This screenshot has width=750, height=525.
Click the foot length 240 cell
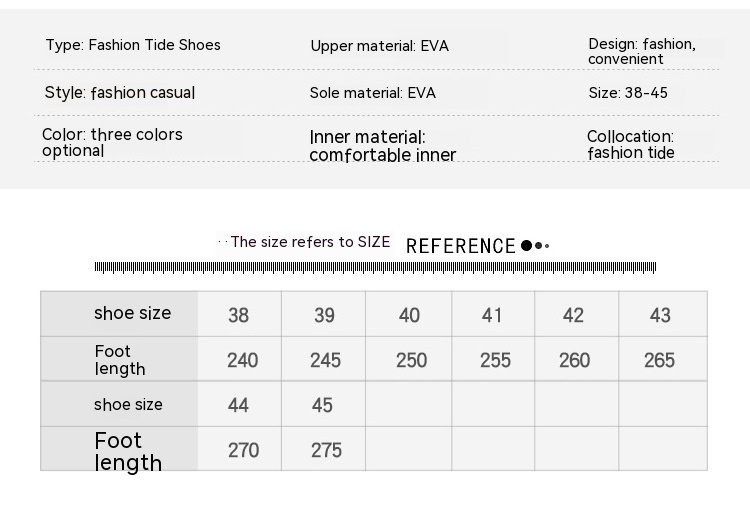[x=242, y=360]
